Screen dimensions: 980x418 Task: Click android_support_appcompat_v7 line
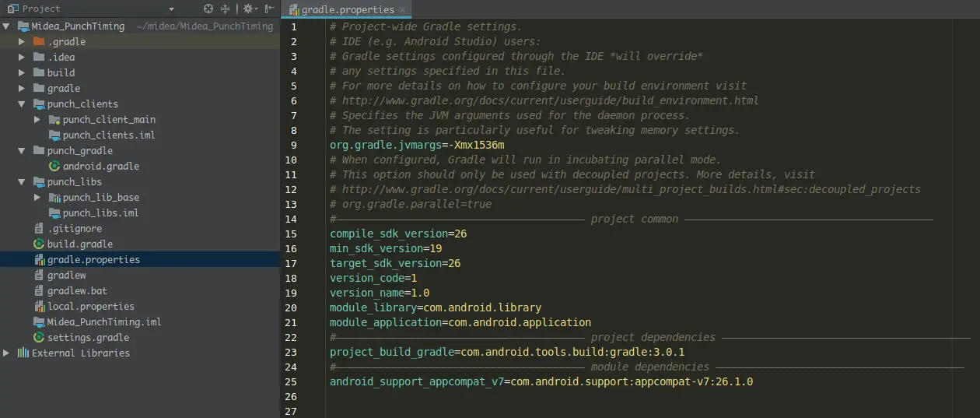[x=541, y=381]
